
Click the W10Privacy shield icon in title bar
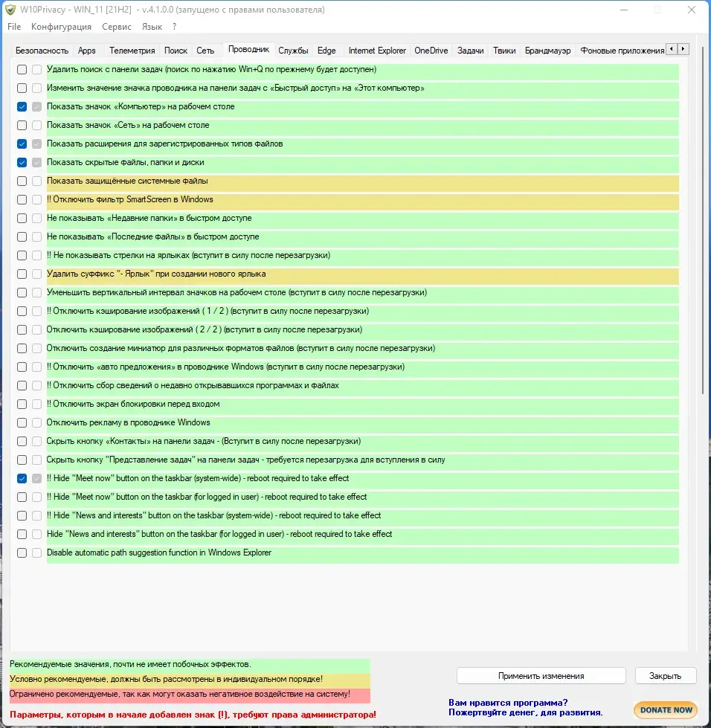10,10
